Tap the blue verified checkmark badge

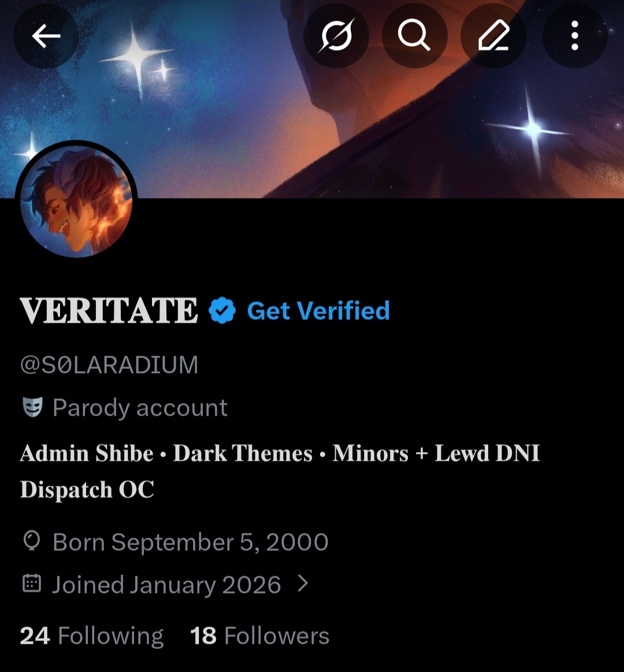(222, 311)
